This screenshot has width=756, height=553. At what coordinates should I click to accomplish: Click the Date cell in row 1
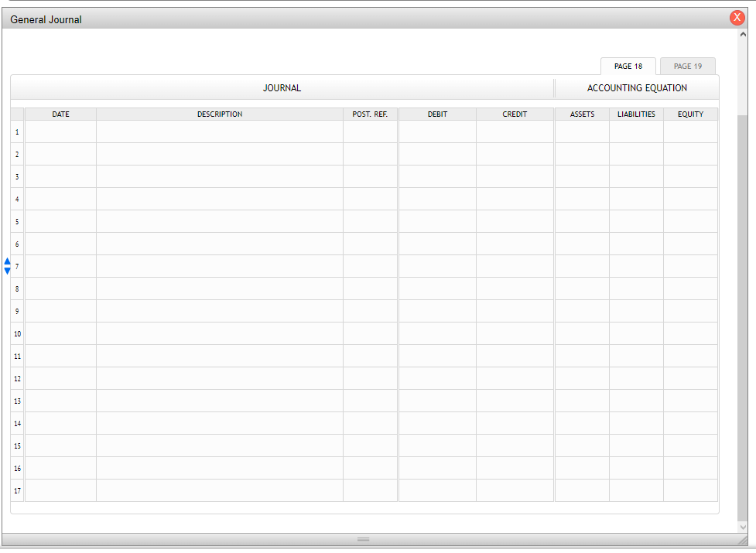(x=61, y=131)
